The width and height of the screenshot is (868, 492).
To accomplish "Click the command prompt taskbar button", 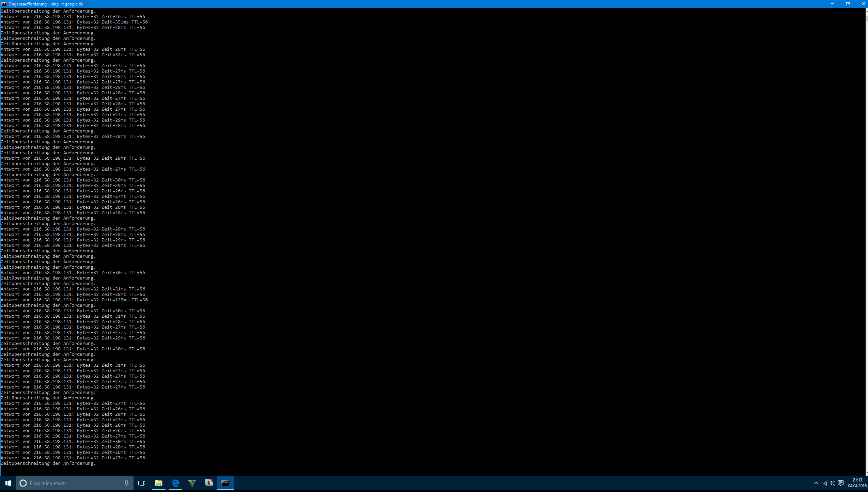I will [x=225, y=483].
